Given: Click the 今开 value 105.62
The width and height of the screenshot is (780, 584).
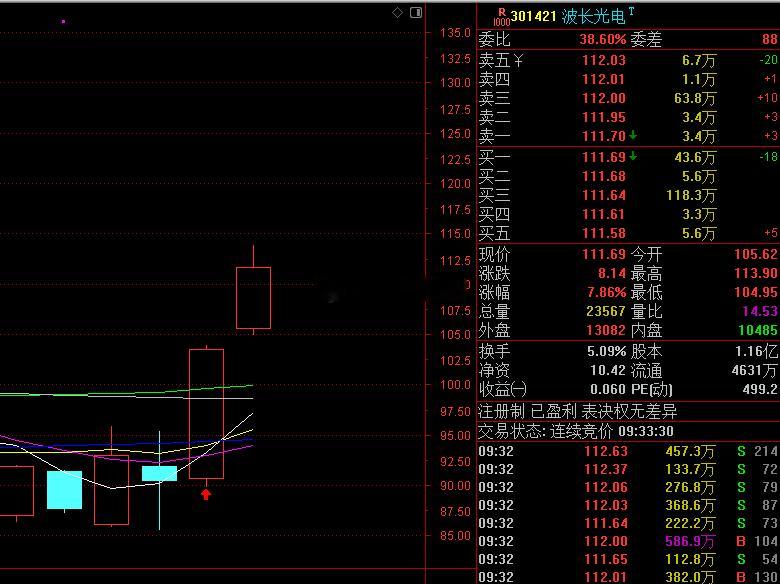Looking at the screenshot, I should (756, 255).
